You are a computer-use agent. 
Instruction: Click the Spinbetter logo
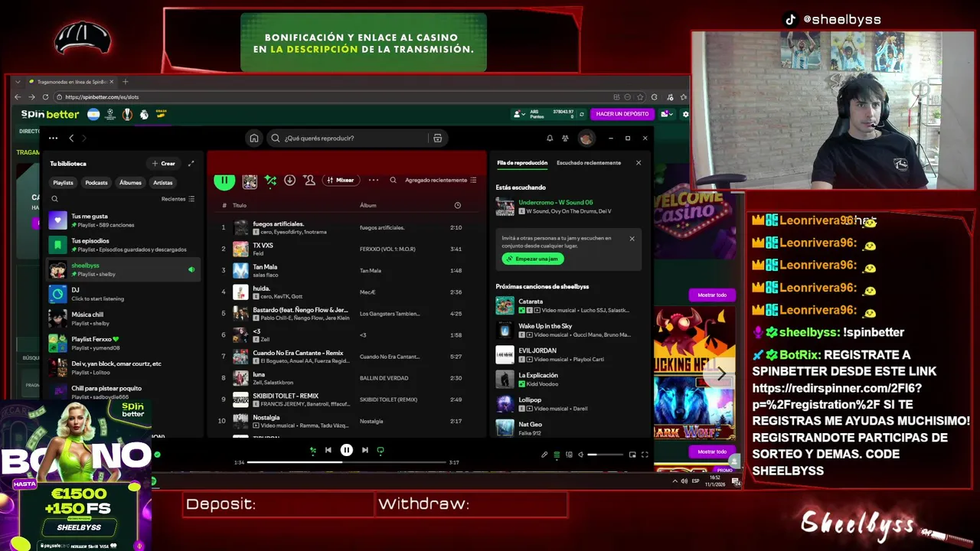[x=50, y=114]
